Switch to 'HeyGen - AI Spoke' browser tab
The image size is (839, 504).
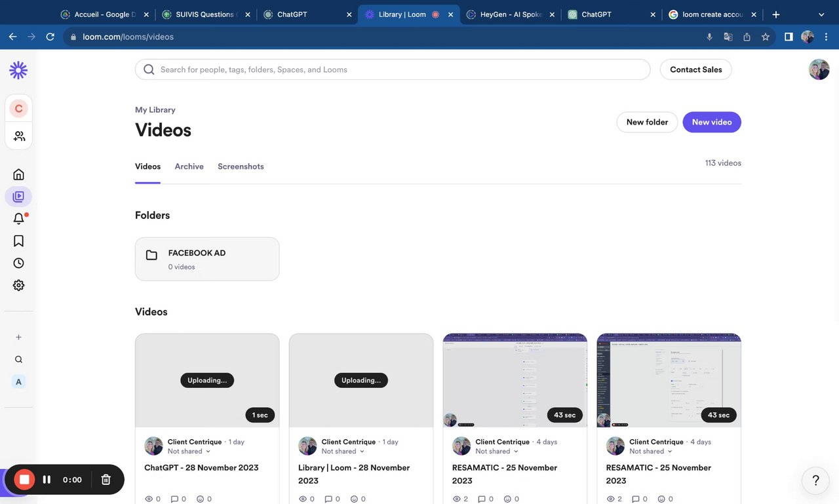coord(511,14)
